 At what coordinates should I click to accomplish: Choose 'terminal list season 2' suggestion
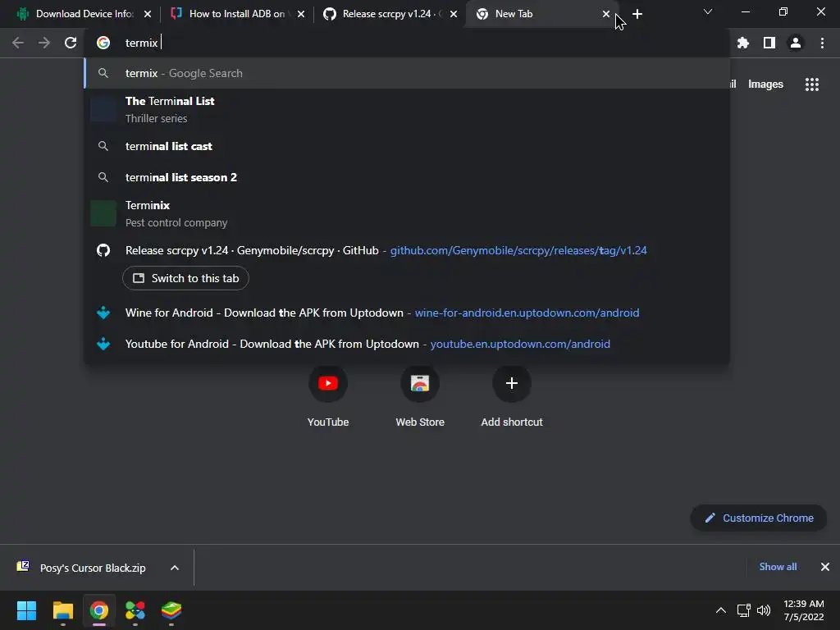pyautogui.click(x=407, y=177)
